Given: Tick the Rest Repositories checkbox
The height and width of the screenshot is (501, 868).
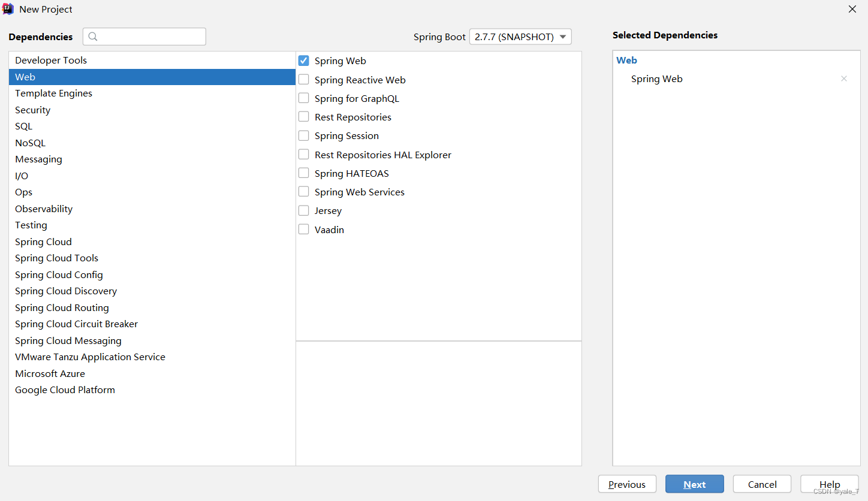Looking at the screenshot, I should coord(304,117).
